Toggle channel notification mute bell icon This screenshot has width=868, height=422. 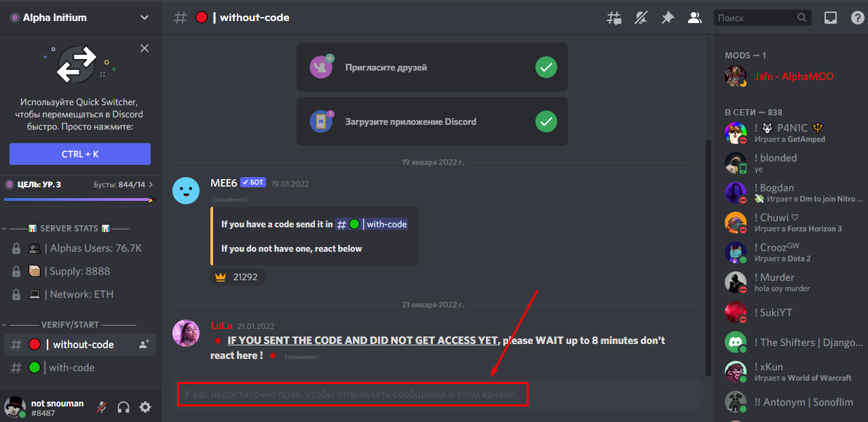click(641, 18)
